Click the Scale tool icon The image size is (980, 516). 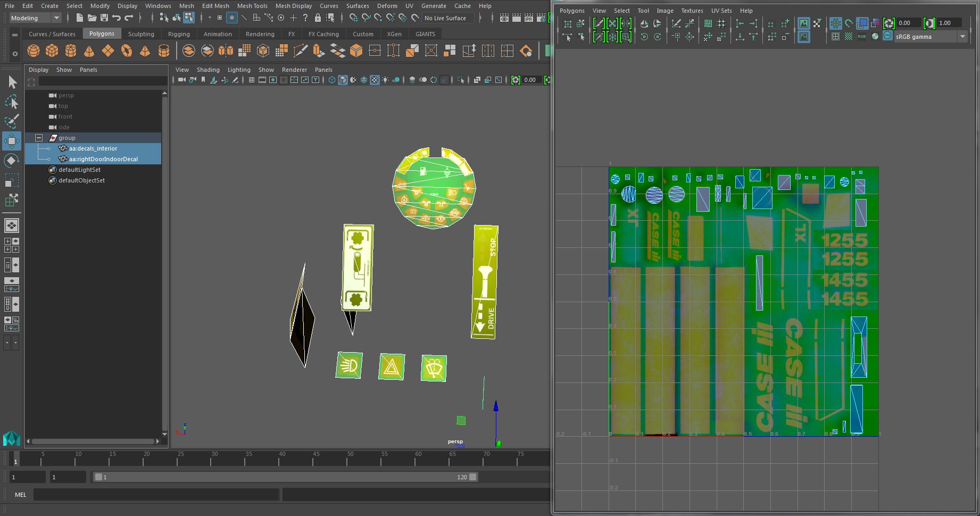(11, 181)
